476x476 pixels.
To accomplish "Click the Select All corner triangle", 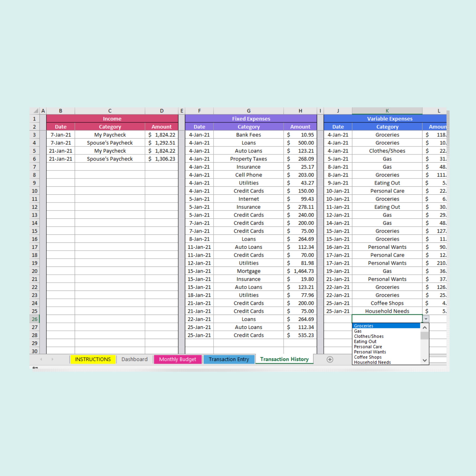I will click(x=36, y=111).
